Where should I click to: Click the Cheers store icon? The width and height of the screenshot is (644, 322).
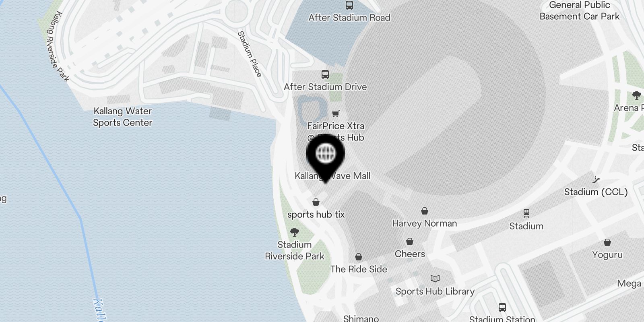click(410, 242)
